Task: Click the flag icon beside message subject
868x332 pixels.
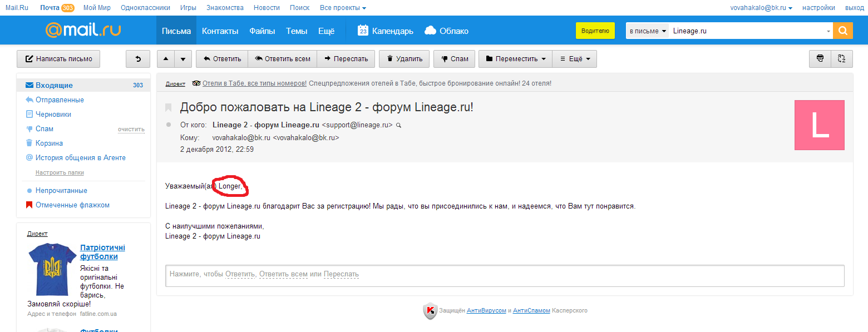Action: [168, 107]
